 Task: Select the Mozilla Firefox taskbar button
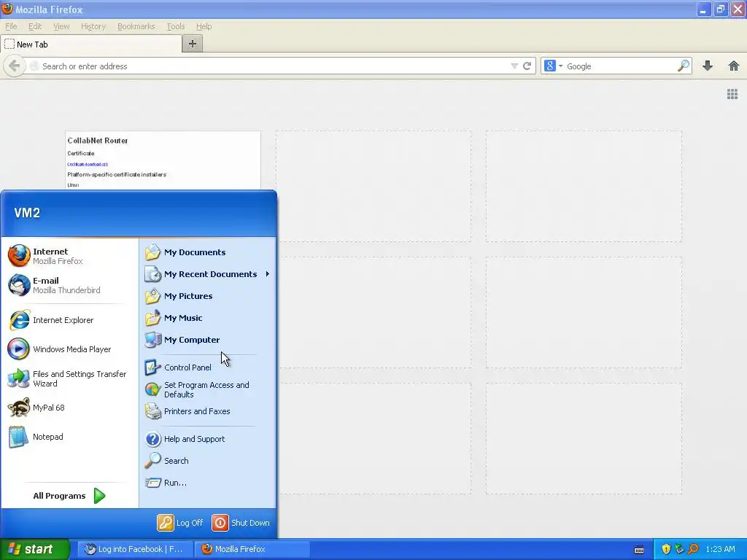click(252, 549)
